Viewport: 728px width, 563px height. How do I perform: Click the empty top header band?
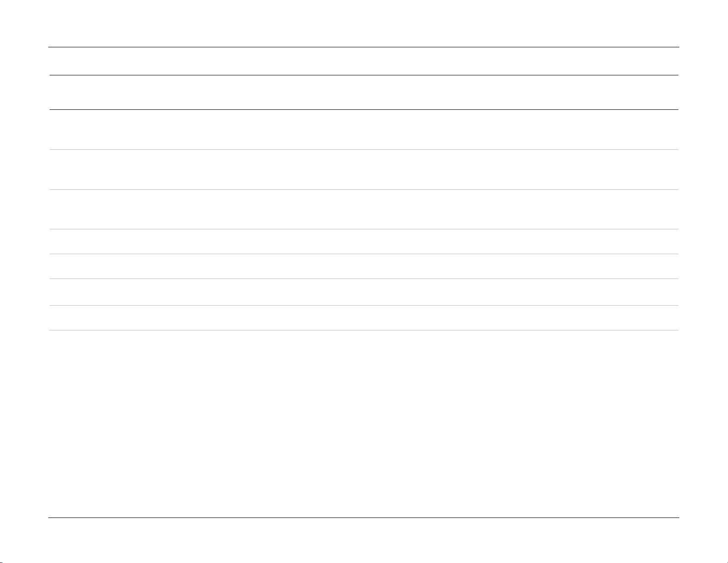(364, 61)
